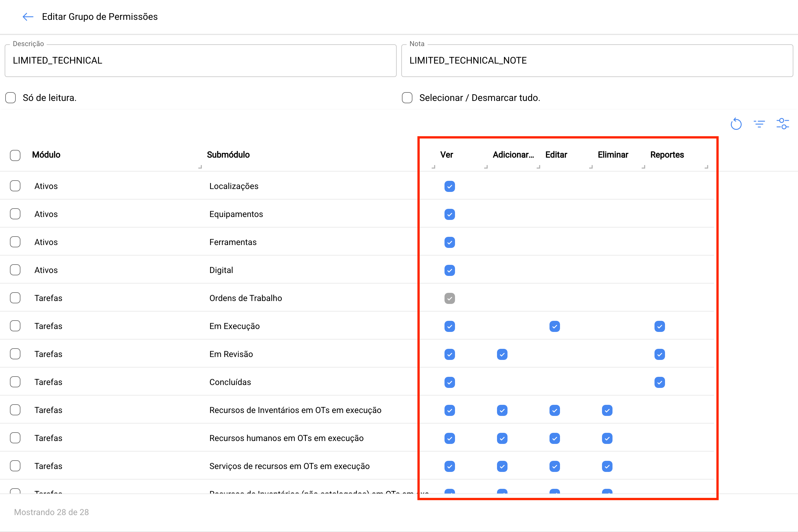This screenshot has width=798, height=532.
Task: Uncheck Editar permission for Em Execução
Action: pyautogui.click(x=554, y=326)
